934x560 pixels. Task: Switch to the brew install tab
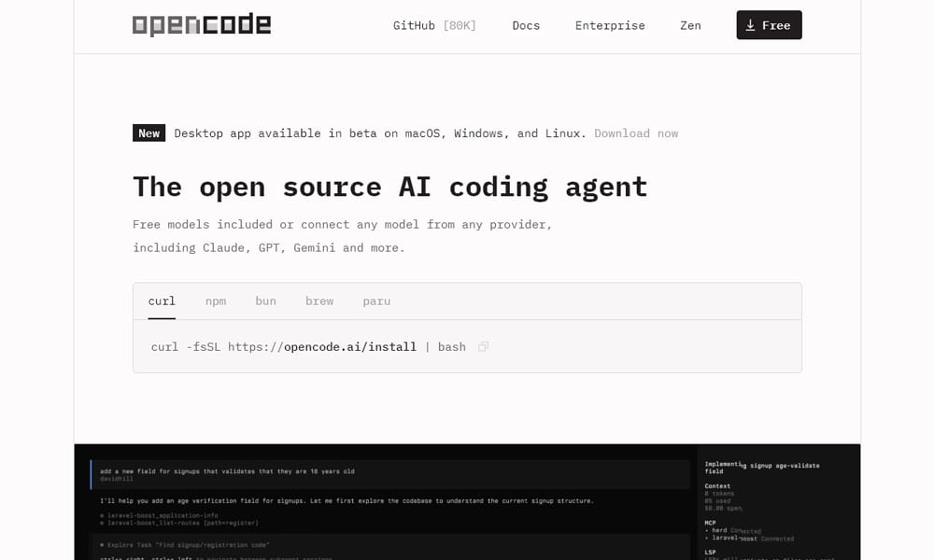click(319, 301)
